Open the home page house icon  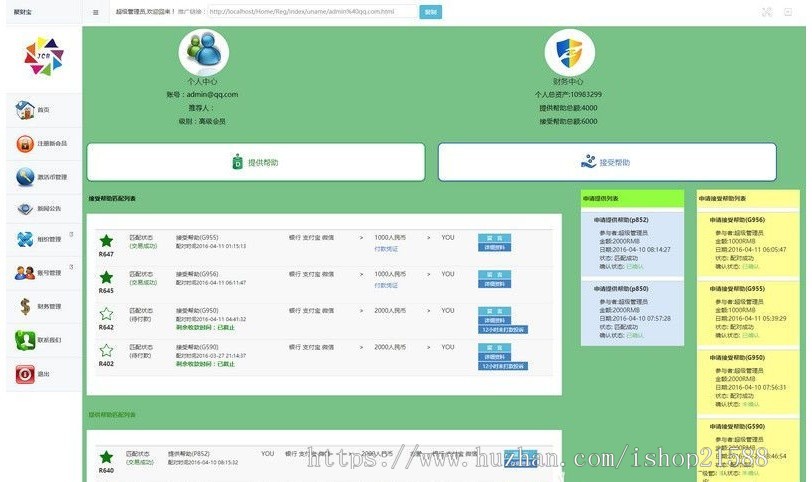pos(25,110)
